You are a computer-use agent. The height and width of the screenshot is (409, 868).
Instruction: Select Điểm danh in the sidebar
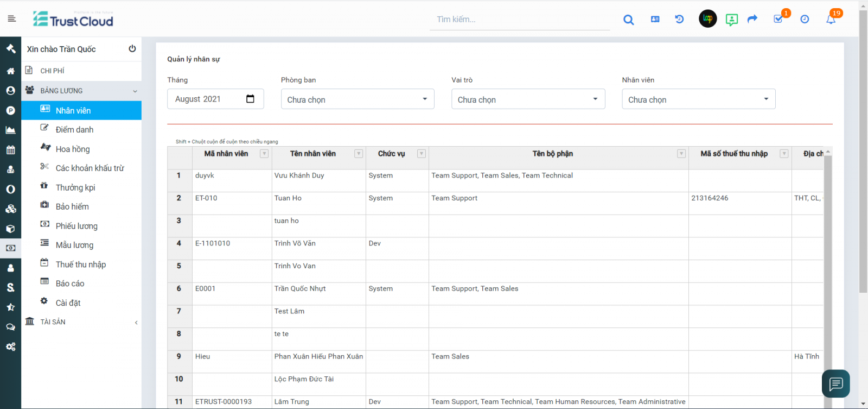click(x=74, y=130)
